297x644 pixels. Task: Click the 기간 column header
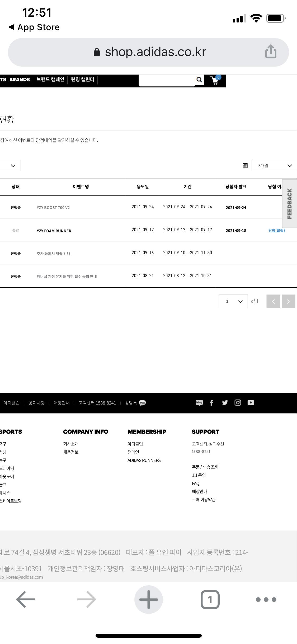187,187
